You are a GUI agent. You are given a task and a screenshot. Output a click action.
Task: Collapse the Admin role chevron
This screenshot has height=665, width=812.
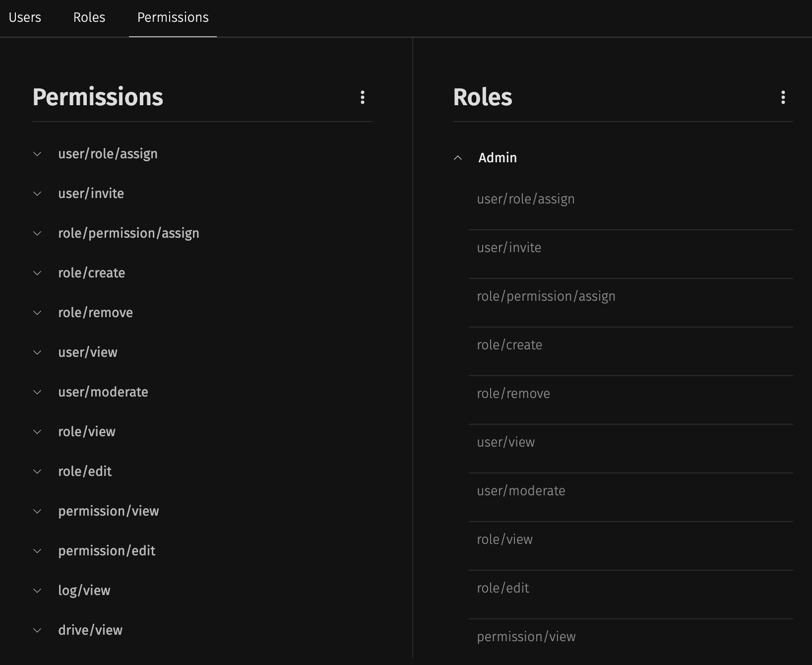coord(458,158)
